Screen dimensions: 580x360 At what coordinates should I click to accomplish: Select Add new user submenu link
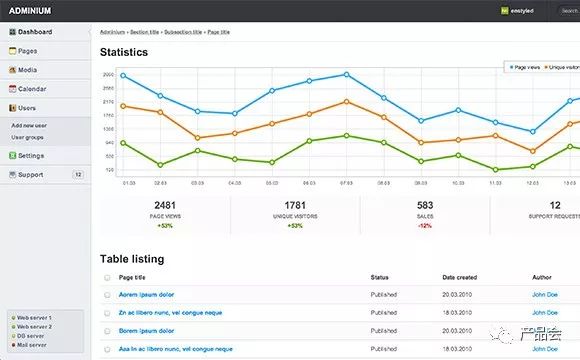click(x=29, y=125)
